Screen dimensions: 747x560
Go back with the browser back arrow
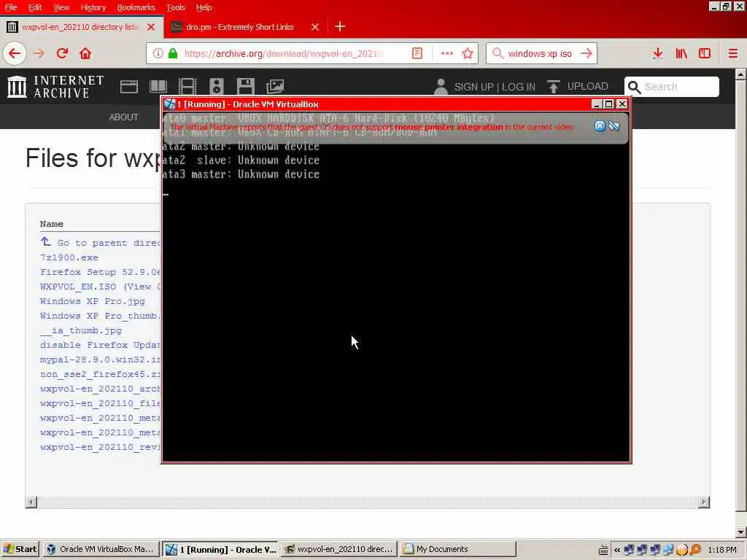pyautogui.click(x=15, y=53)
